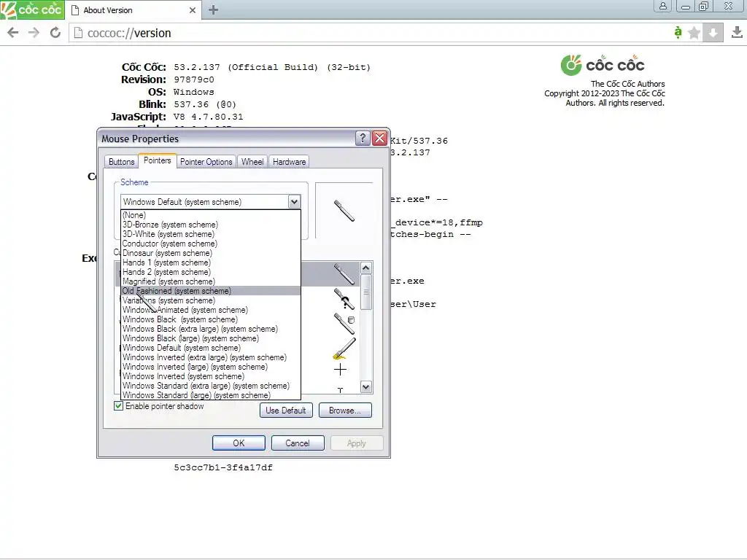Open the downloads tray icon at far right
Viewport: 747px width, 560px height.
click(x=737, y=32)
